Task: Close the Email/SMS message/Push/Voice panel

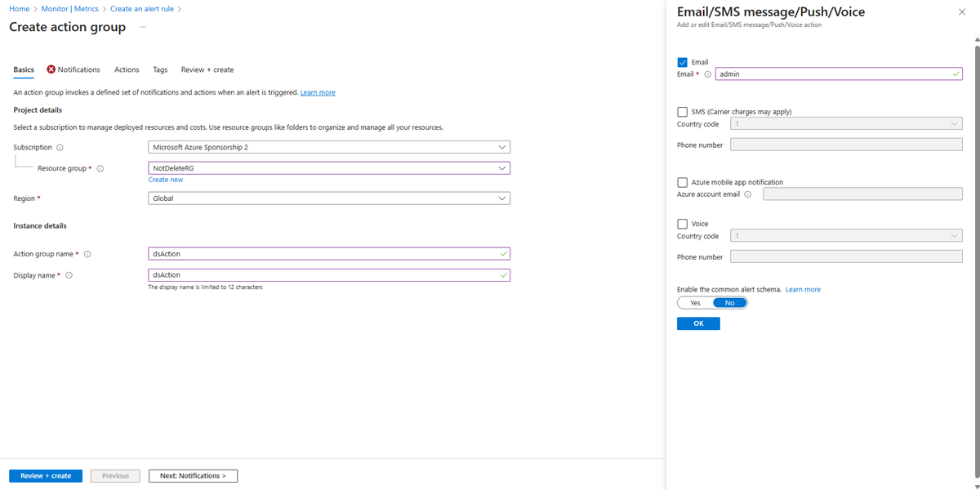Action: tap(961, 12)
